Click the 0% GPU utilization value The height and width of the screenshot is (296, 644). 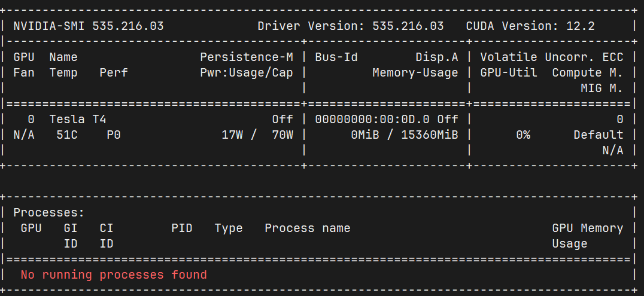[x=523, y=135]
